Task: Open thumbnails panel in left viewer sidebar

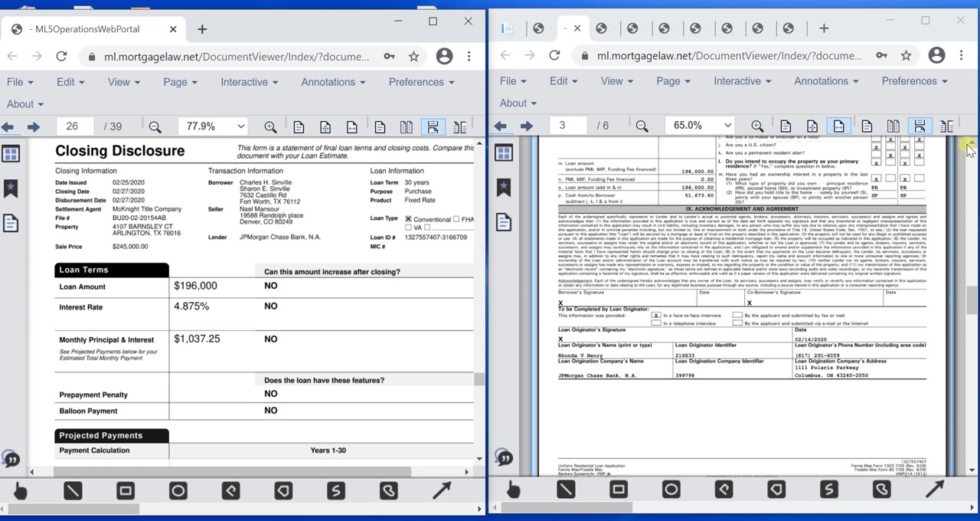Action: point(11,154)
